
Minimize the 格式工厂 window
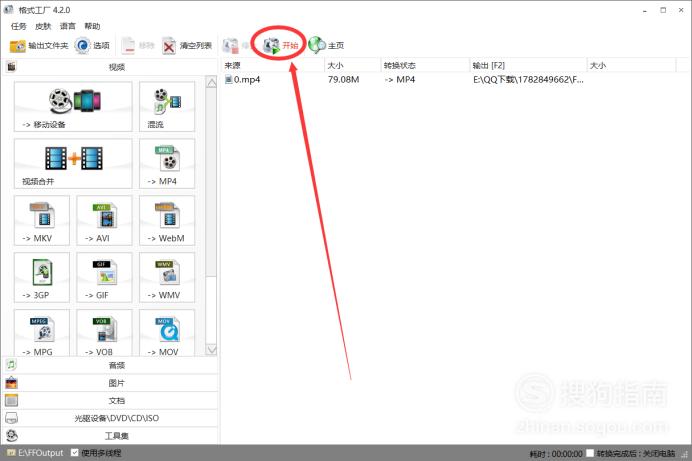[x=645, y=10]
